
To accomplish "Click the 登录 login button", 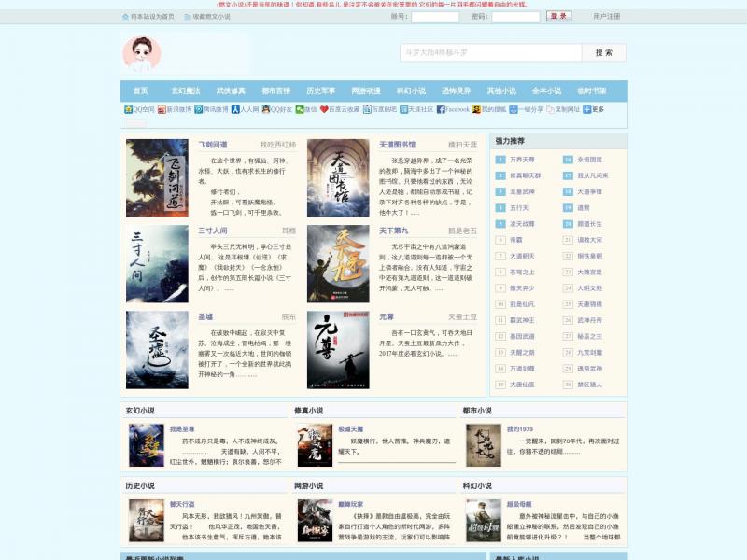I will click(x=557, y=16).
